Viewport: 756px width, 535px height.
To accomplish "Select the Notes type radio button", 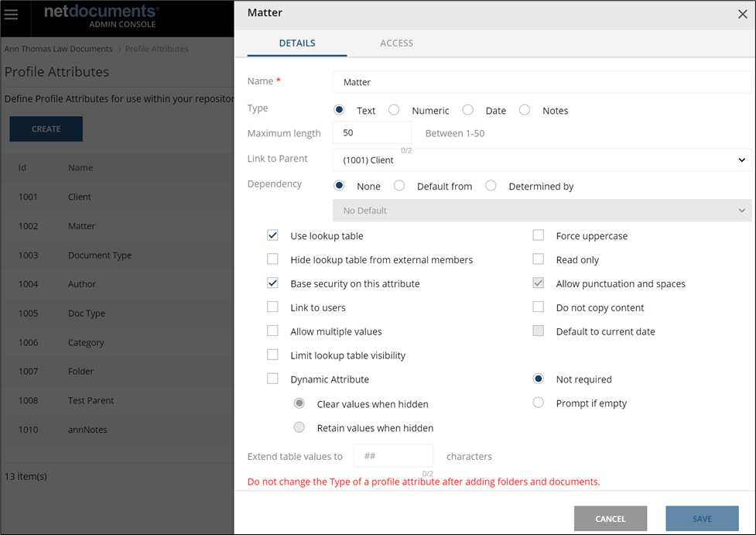I will coord(525,110).
